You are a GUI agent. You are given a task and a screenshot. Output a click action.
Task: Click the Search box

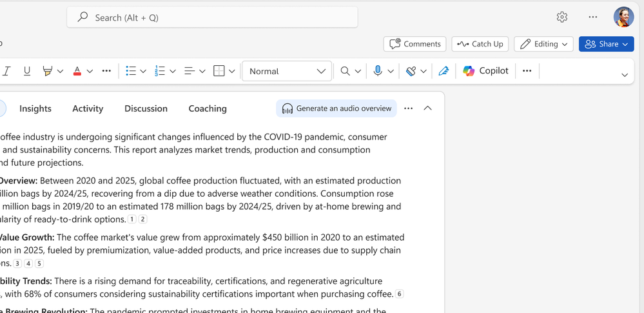(212, 17)
